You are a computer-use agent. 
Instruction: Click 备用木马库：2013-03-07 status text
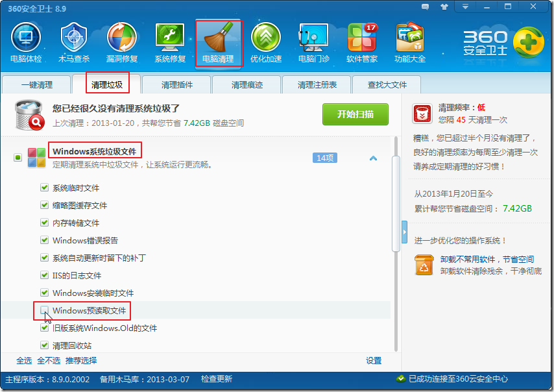[145, 379]
